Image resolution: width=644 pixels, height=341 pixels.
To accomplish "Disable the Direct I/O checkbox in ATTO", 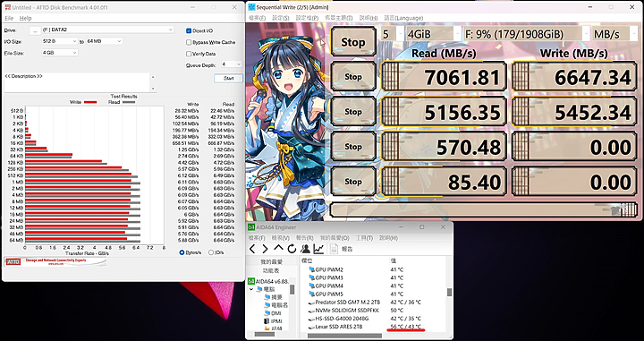I will 189,30.
